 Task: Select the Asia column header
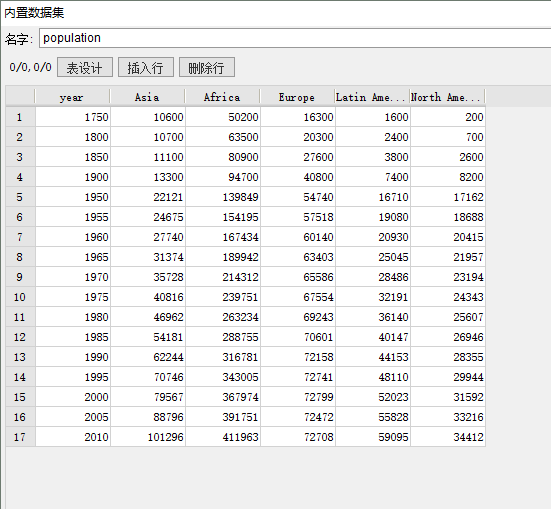pyautogui.click(x=148, y=97)
